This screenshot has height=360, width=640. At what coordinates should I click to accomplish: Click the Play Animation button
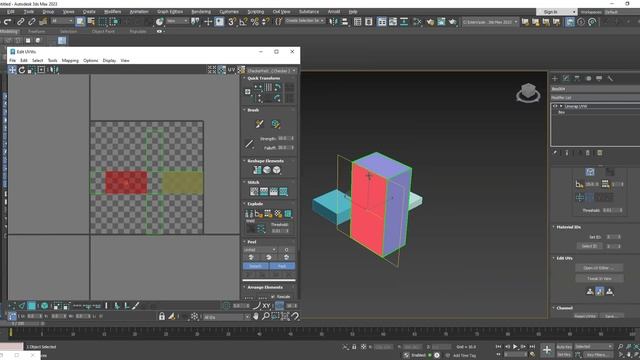[x=516, y=347]
